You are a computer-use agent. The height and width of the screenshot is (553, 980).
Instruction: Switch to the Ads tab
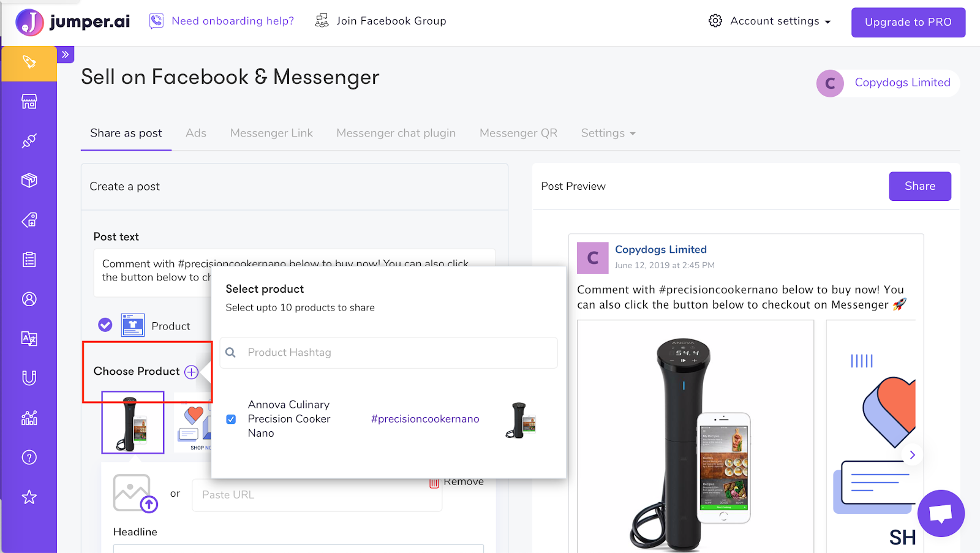click(x=196, y=133)
